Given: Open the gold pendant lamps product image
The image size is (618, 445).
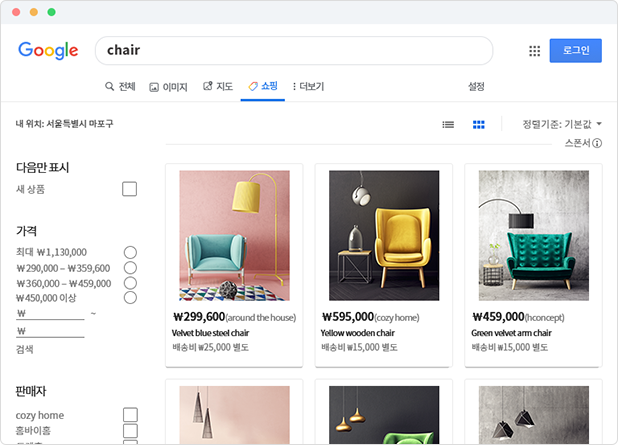Looking at the screenshot, I should 384,415.
